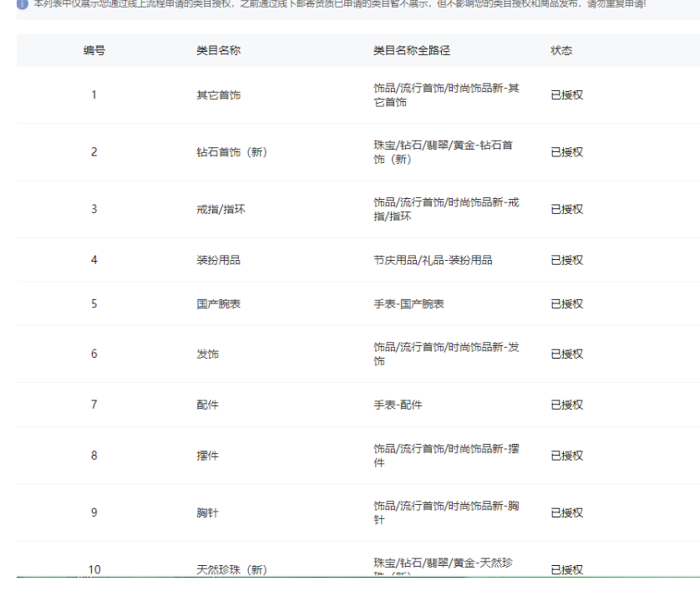This screenshot has height=596, width=700.
Task: Select the 国产腕表 category name cell
Action: coord(219,304)
